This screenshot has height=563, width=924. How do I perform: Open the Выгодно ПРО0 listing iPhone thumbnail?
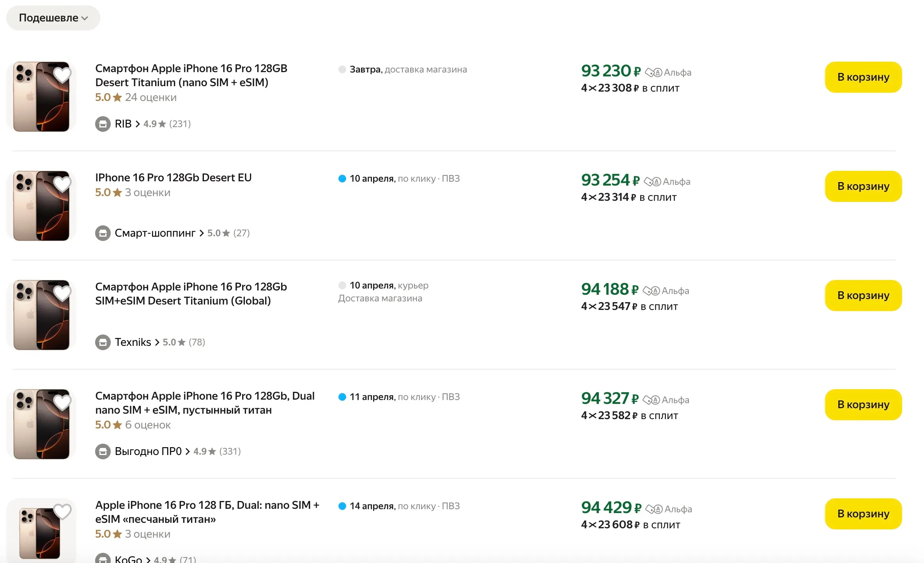pyautogui.click(x=41, y=424)
